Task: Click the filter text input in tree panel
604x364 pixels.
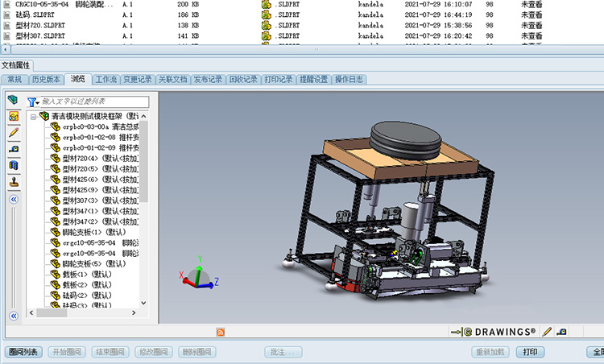Action: pos(94,101)
